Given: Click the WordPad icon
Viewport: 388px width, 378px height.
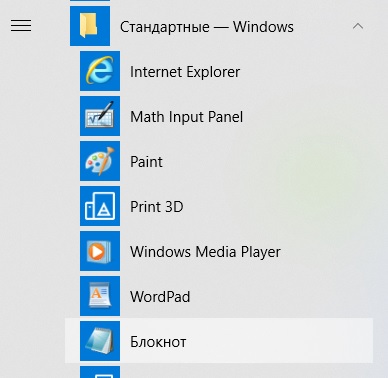Looking at the screenshot, I should [x=100, y=296].
